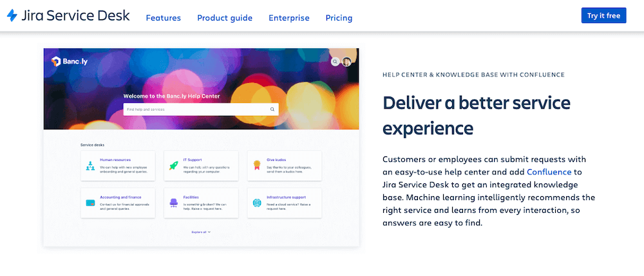Click the Give kudos medal icon
The height and width of the screenshot is (276, 644).
click(x=256, y=165)
